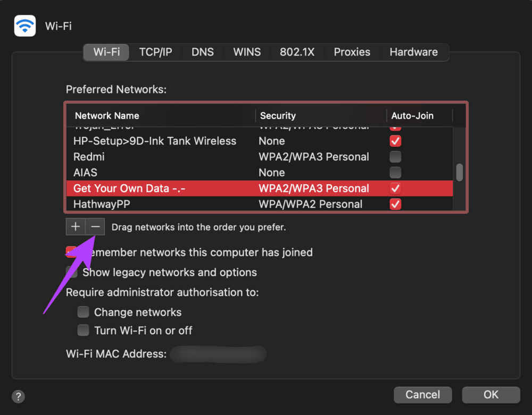The image size is (532, 415).
Task: Open the help question mark at bottom left
Action: tap(18, 396)
